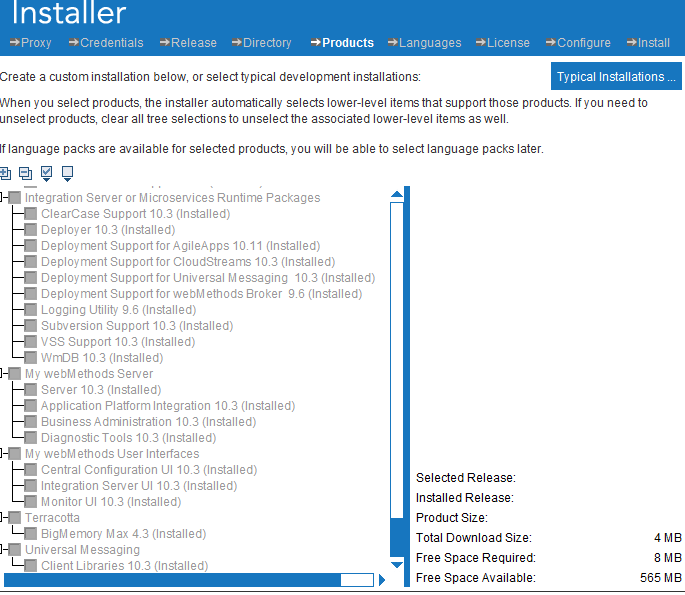685x595 pixels.
Task: Go to the License step
Action: [502, 43]
